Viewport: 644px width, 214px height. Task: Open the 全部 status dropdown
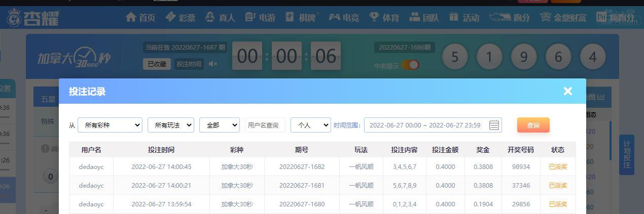point(220,125)
